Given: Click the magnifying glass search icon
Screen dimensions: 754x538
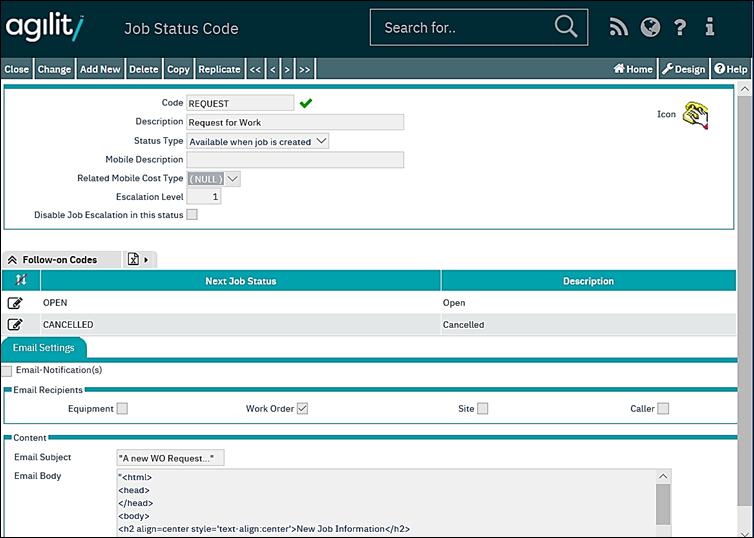Looking at the screenshot, I should point(566,27).
